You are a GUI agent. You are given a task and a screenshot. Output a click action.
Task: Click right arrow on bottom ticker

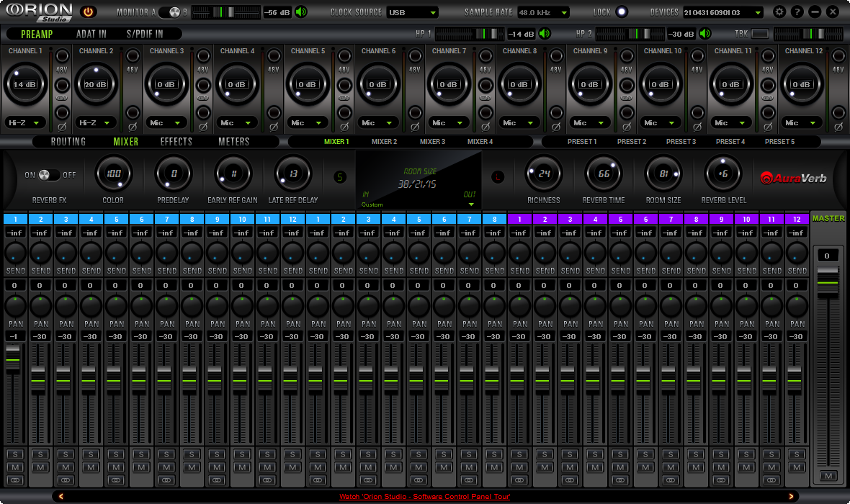[x=791, y=496]
